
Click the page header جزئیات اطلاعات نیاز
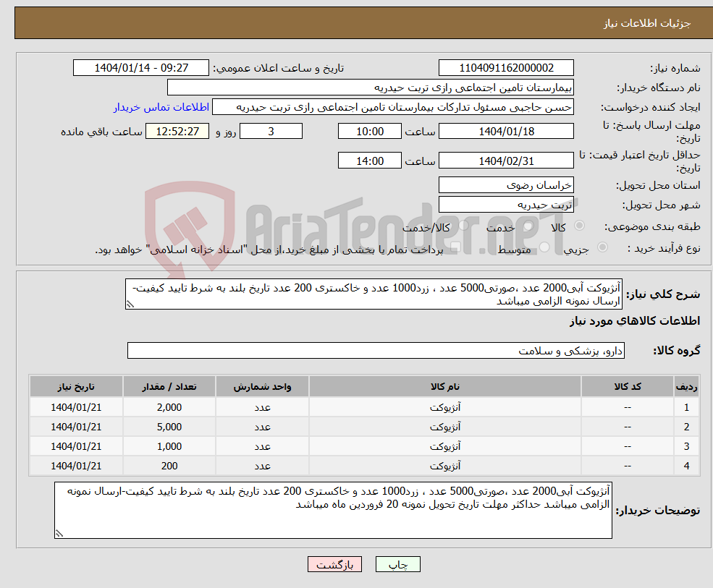point(647,23)
